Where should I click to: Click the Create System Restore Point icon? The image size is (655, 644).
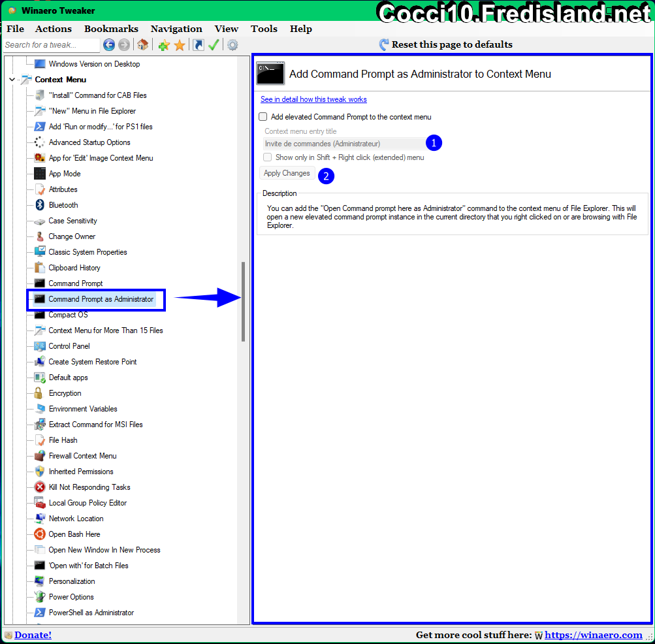tap(40, 361)
